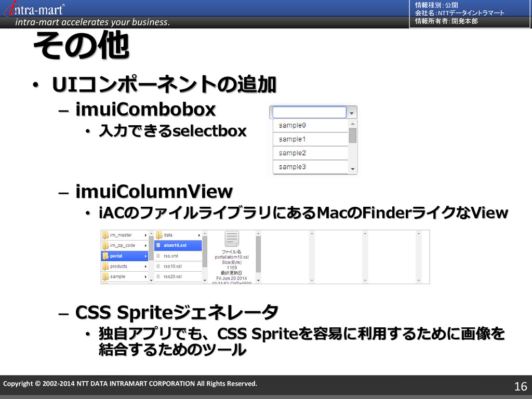
Task: Pick sample3 in the dropdown list
Action: coord(311,167)
